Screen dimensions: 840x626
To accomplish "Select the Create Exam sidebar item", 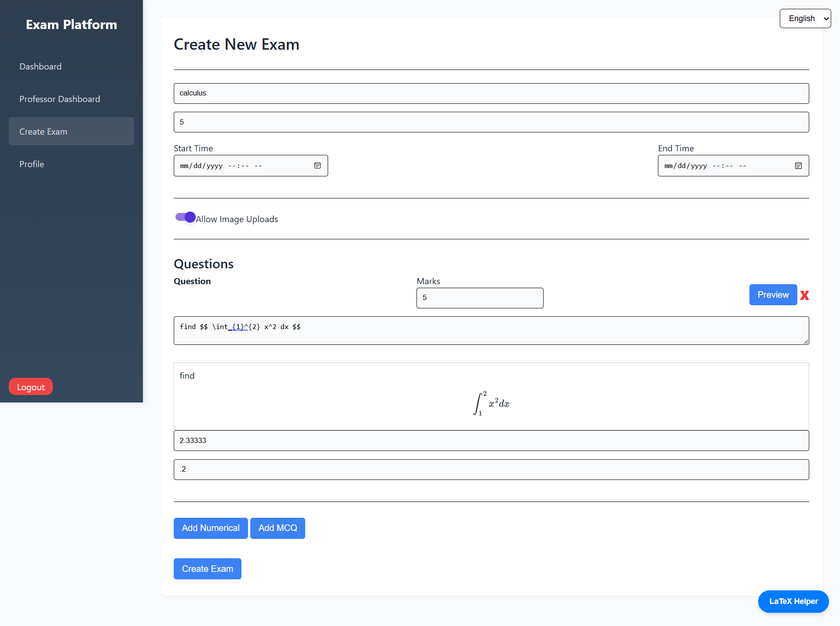I will (x=43, y=131).
